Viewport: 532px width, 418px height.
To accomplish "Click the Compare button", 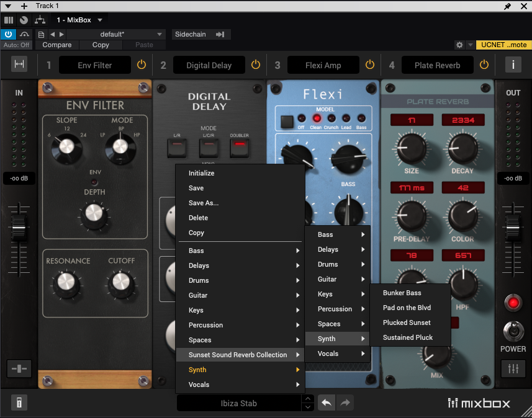I will tap(57, 45).
